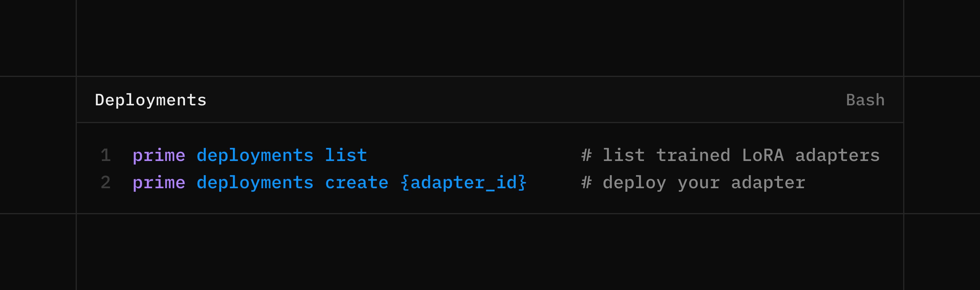This screenshot has width=980, height=290.
Task: Click the word deploy in line 2 comment
Action: (634, 183)
